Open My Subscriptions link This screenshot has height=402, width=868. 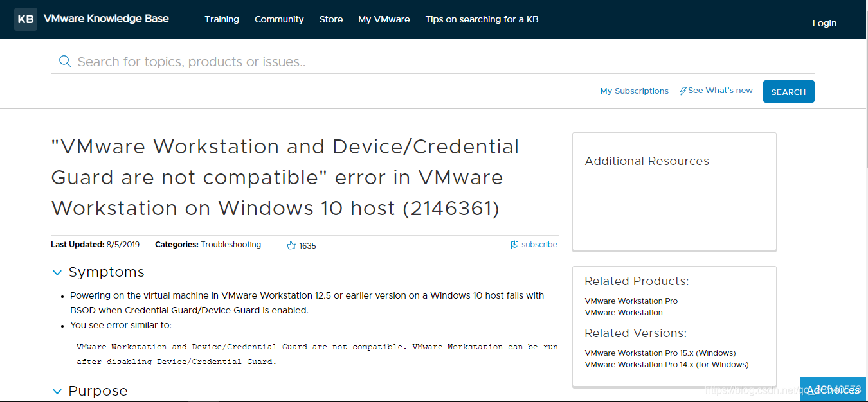coord(635,91)
